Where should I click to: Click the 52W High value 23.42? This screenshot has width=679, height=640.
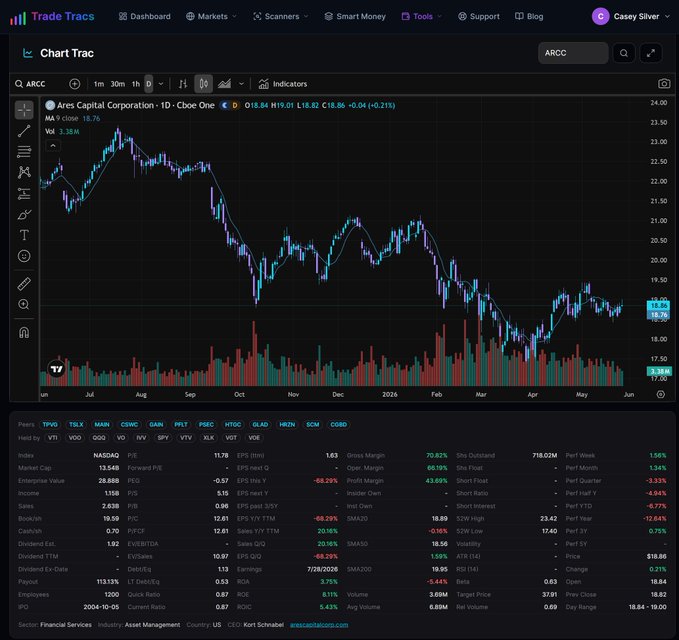tap(549, 518)
